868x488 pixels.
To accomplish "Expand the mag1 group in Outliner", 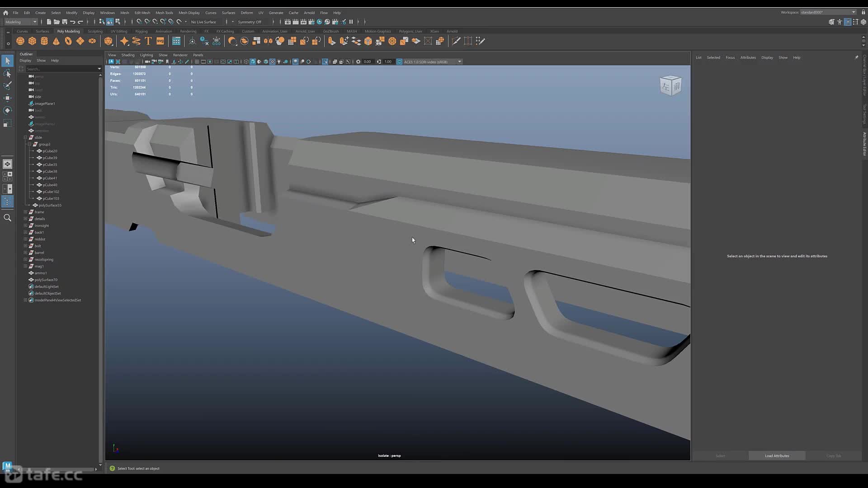I will click(26, 266).
